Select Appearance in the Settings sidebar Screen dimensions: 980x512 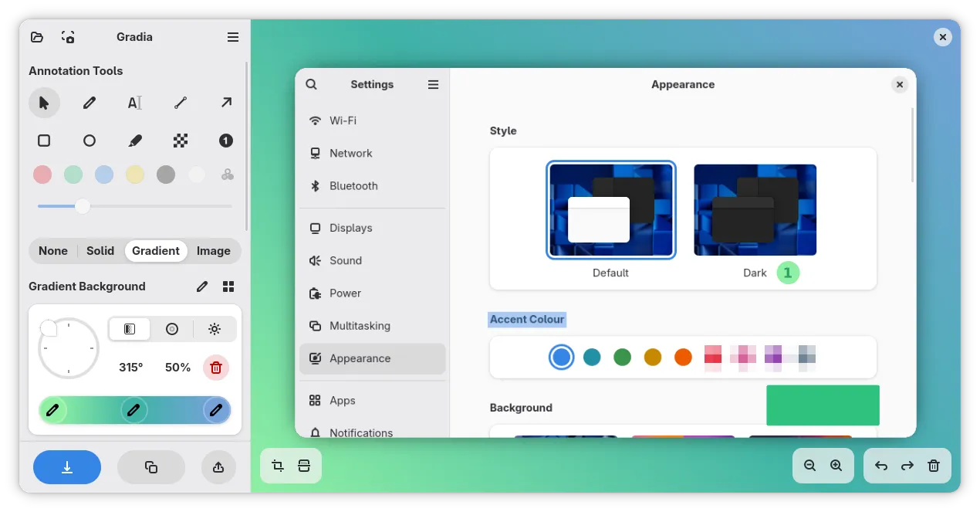pyautogui.click(x=360, y=358)
